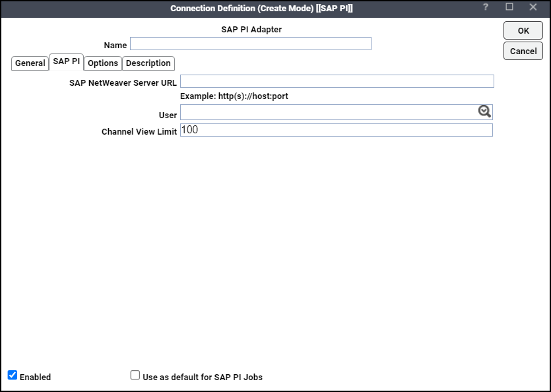Click the help question mark icon
This screenshot has width=551, height=392.
click(485, 7)
